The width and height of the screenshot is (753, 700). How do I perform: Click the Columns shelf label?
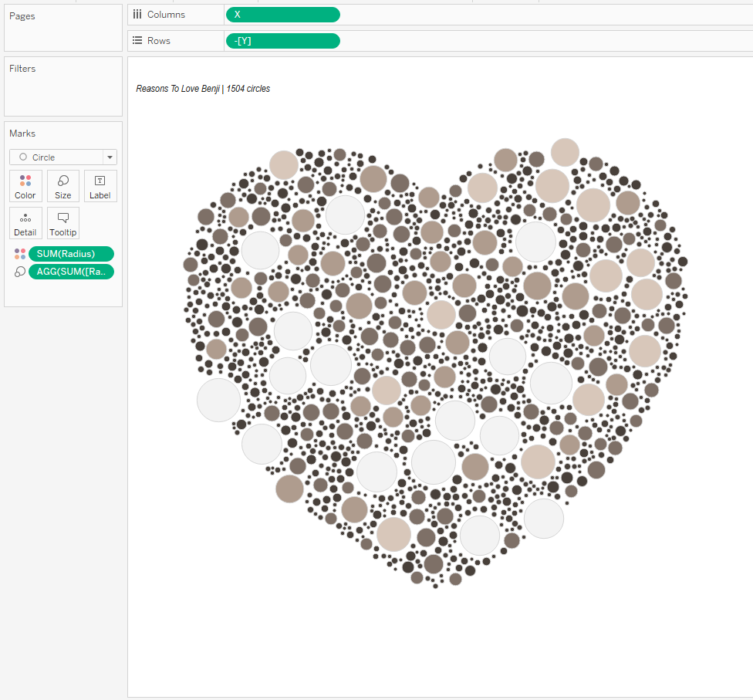point(166,15)
